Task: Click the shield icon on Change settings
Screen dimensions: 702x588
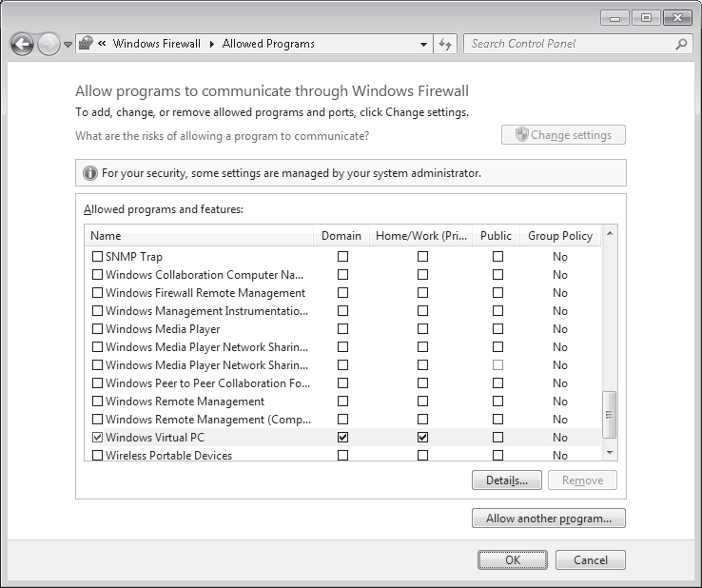Action: tap(521, 134)
